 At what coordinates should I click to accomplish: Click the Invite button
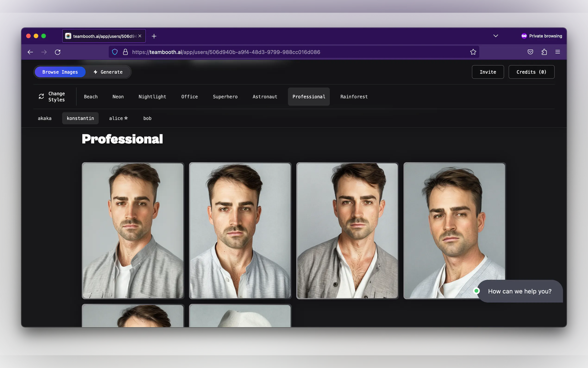pos(488,72)
